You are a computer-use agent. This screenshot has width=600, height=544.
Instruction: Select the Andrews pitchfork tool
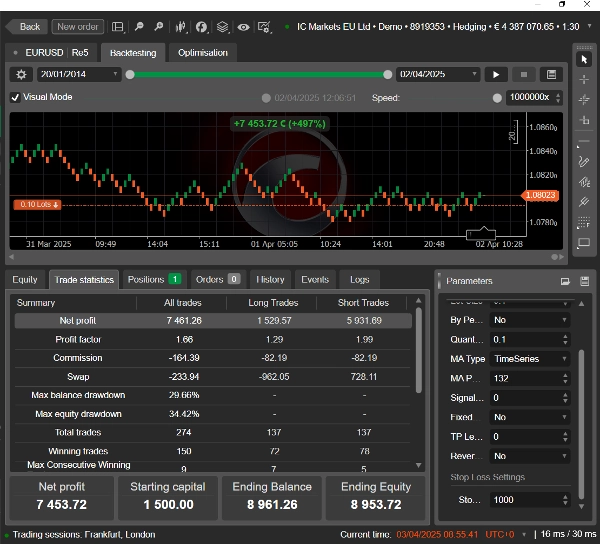(584, 202)
